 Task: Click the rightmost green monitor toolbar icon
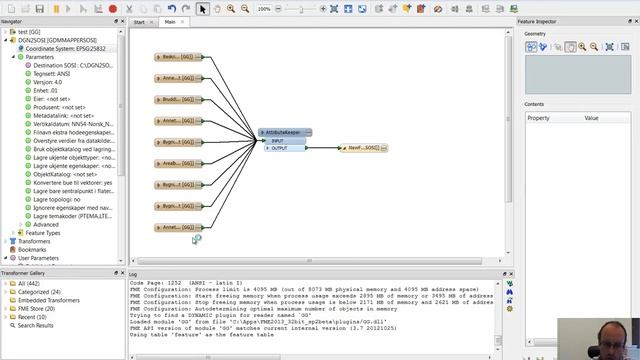513,9
